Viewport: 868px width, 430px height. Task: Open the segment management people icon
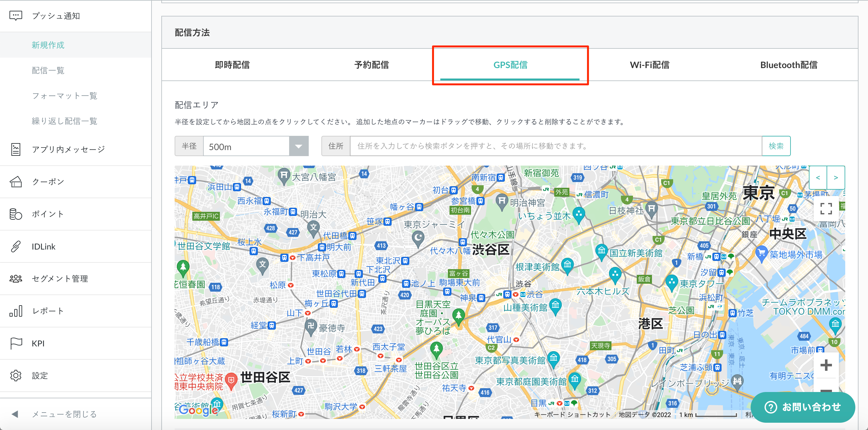[x=15, y=279]
